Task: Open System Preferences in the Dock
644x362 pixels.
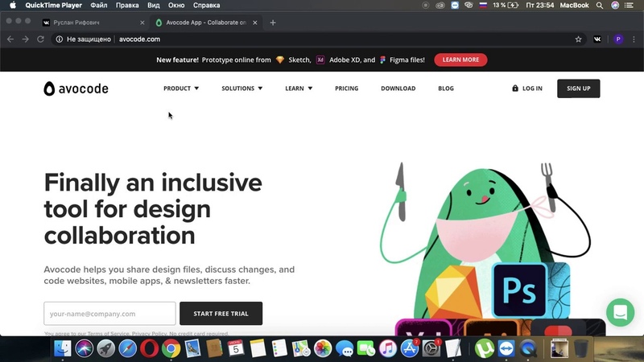Action: tap(431, 348)
